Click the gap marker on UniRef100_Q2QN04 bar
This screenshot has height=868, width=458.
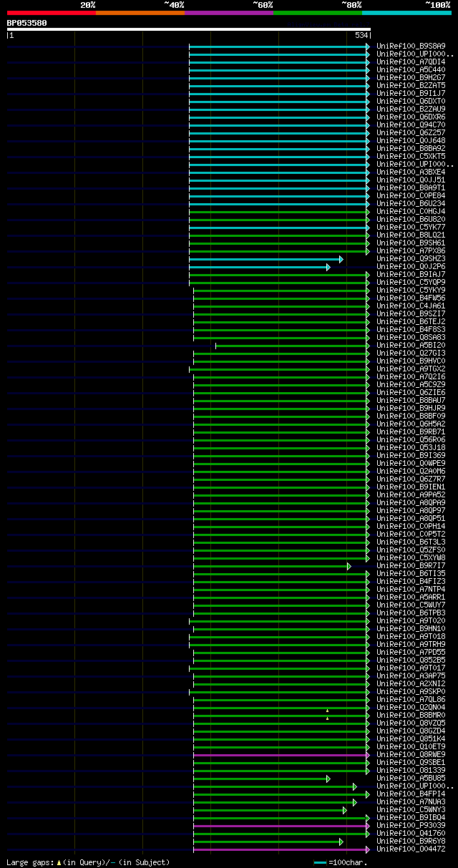[x=327, y=711]
